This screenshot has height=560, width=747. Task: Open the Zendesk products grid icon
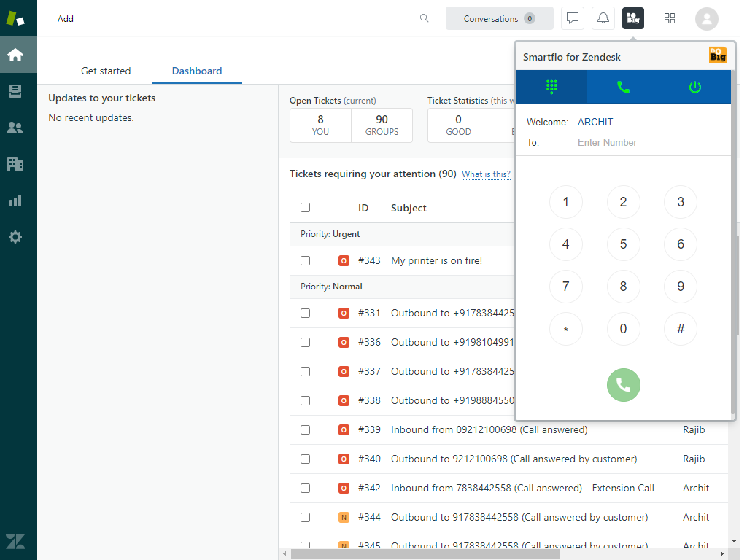pos(670,19)
